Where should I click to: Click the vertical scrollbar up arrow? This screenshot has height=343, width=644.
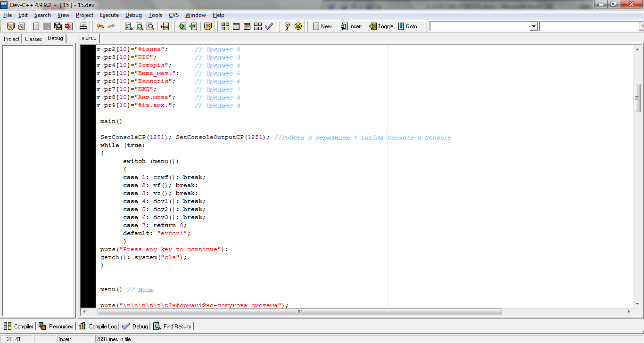638,49
